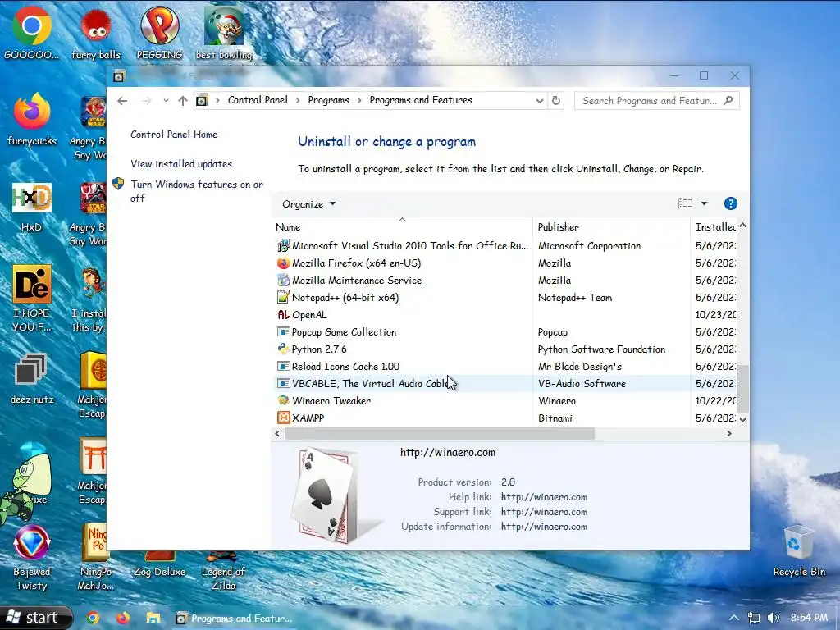Show hidden tray icons chevron

(734, 618)
